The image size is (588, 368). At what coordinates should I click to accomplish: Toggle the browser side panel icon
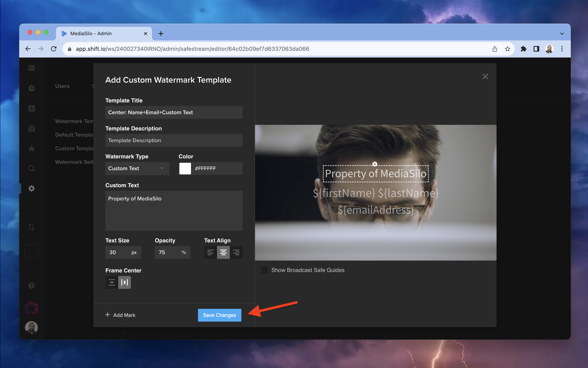pyautogui.click(x=536, y=49)
